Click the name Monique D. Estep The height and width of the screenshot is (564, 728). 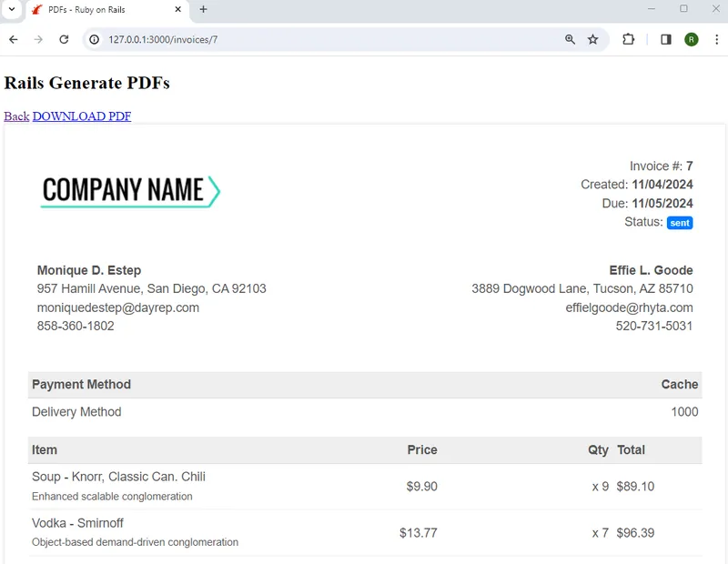click(89, 270)
